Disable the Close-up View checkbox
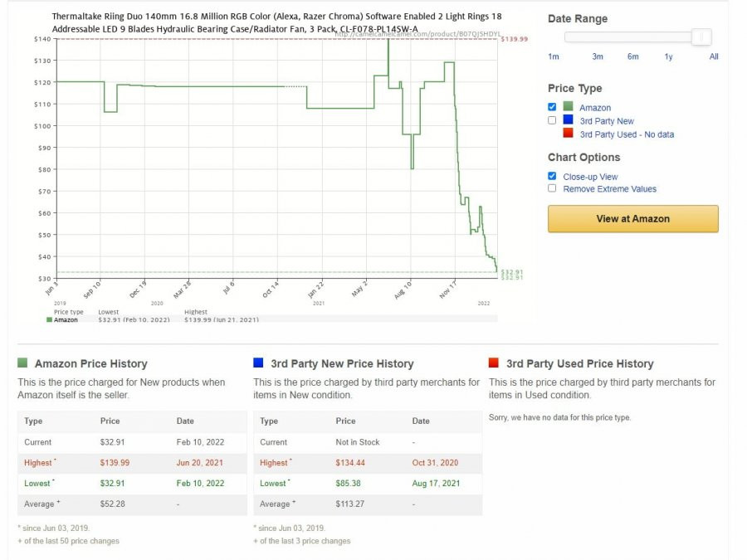The width and height of the screenshot is (747, 560). tap(552, 176)
